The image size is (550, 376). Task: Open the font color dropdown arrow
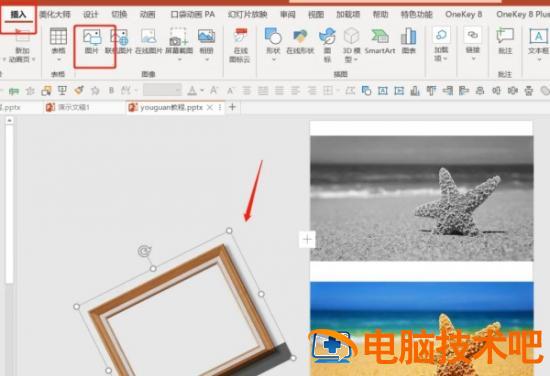click(x=202, y=91)
